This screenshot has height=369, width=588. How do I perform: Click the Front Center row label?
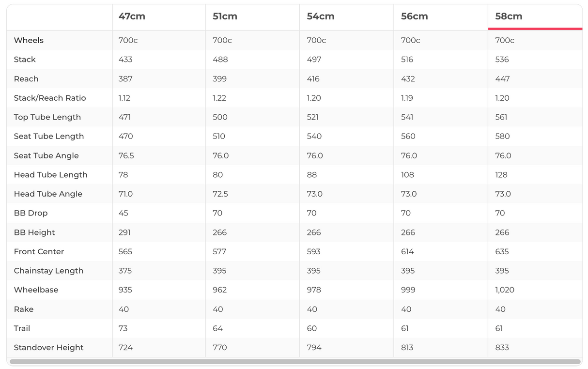pyautogui.click(x=39, y=252)
